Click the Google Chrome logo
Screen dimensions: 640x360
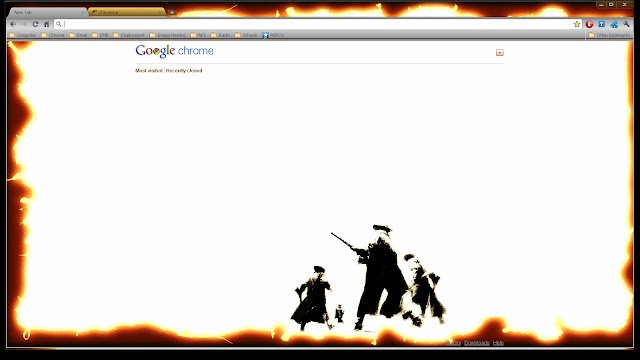[174, 51]
